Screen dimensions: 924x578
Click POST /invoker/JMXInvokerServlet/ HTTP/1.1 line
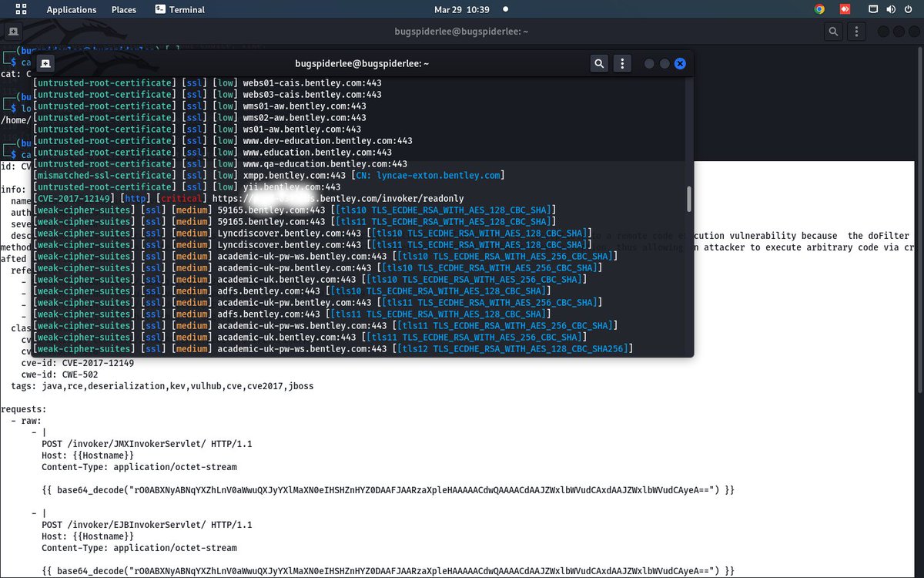coord(147,444)
